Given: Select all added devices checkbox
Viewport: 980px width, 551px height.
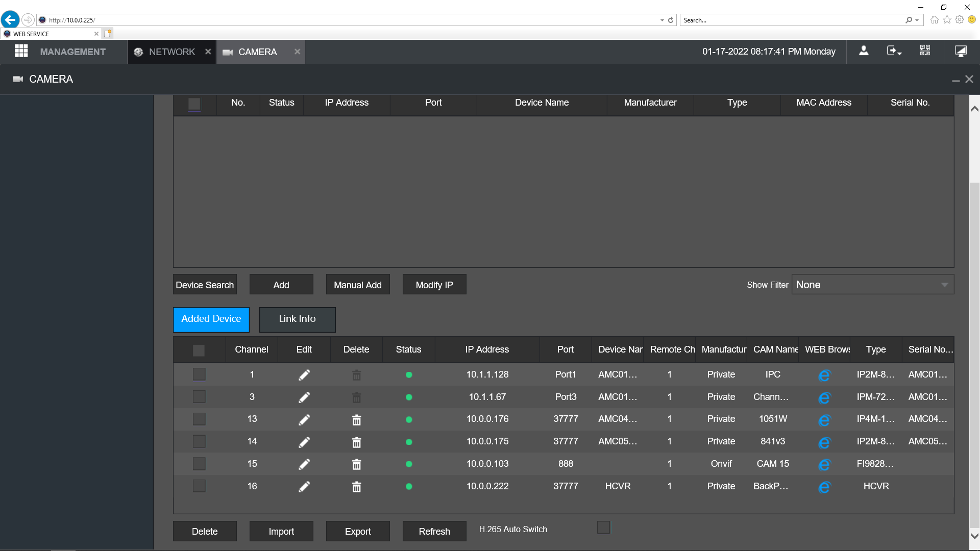Looking at the screenshot, I should [x=199, y=350].
